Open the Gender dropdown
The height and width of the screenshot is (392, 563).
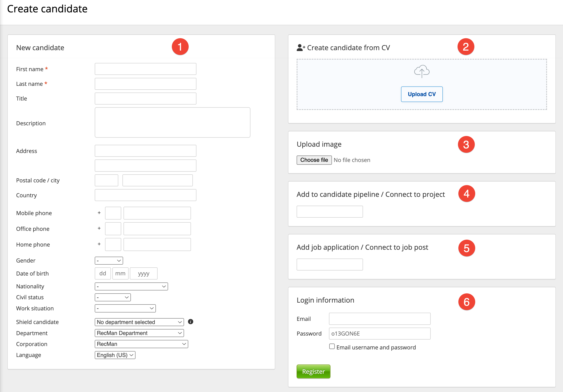point(109,260)
